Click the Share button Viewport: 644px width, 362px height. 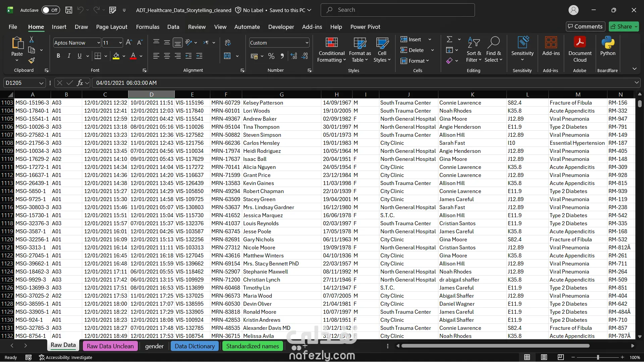click(624, 26)
